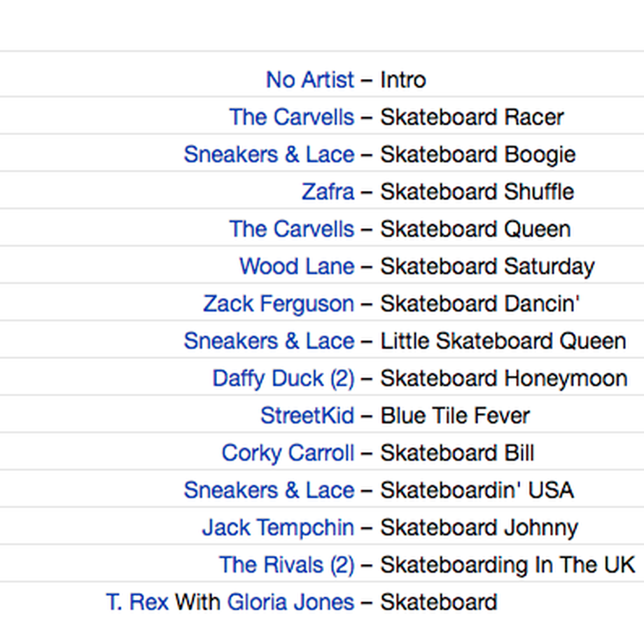The width and height of the screenshot is (644, 644).
Task: Visit the Jack Tempchin artist page
Action: [x=278, y=527]
